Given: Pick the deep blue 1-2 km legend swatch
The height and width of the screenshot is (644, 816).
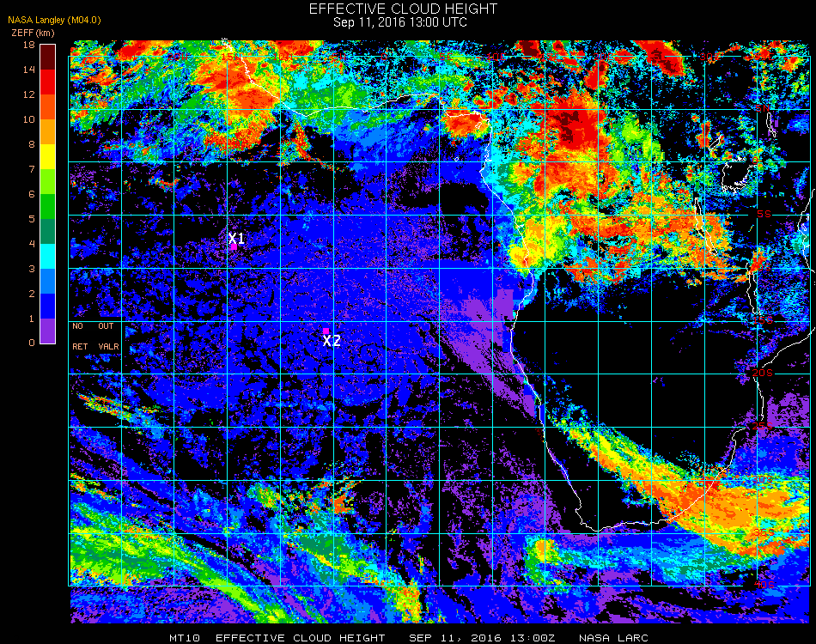Looking at the screenshot, I should click(x=47, y=307).
